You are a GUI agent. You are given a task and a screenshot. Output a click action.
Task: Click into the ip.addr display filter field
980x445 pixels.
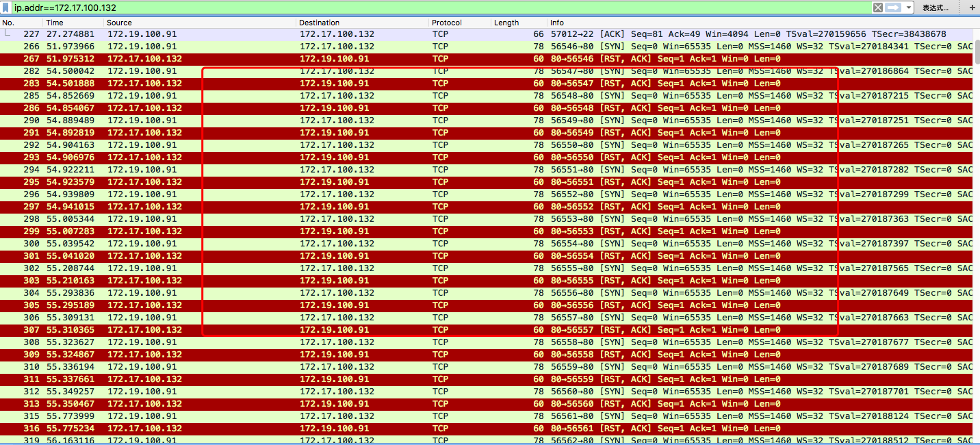pyautogui.click(x=441, y=7)
